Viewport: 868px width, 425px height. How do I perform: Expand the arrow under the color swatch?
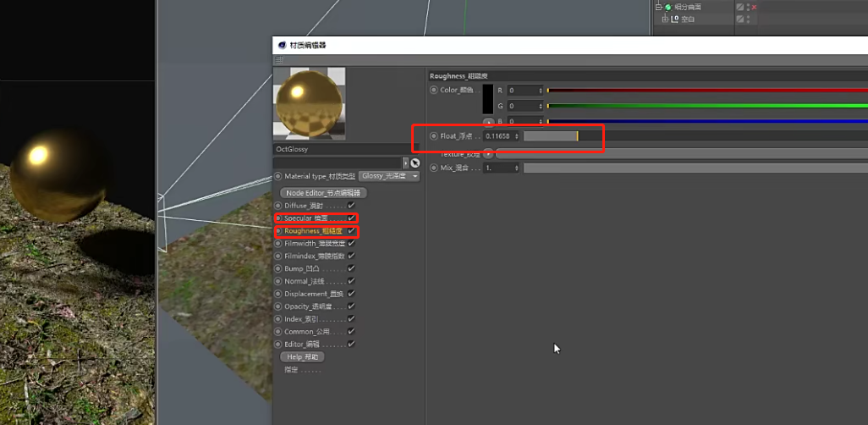pos(488,121)
